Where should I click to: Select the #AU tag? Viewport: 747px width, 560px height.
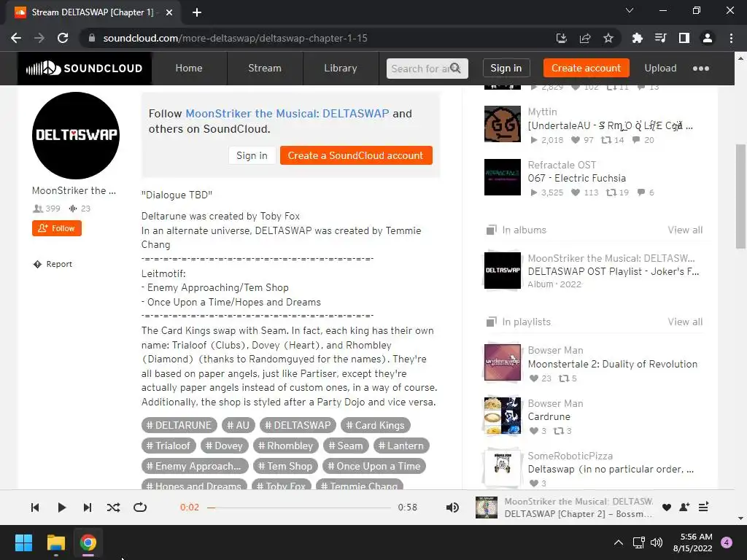239,425
